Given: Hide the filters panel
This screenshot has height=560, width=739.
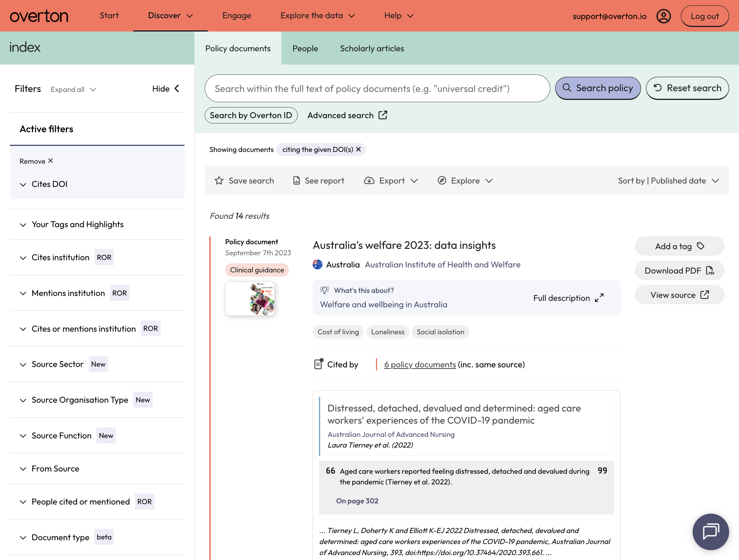Looking at the screenshot, I should [166, 89].
